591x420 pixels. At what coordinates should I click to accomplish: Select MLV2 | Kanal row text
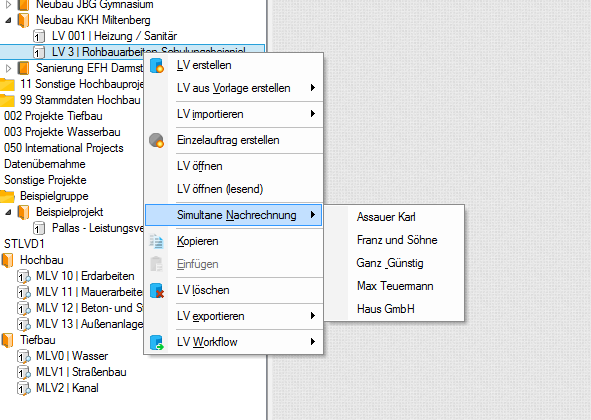pos(67,388)
